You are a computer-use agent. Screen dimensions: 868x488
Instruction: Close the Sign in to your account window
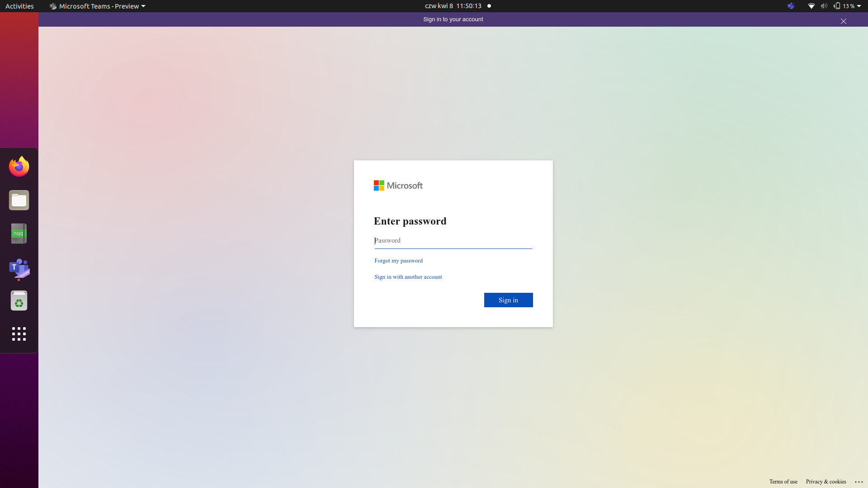click(x=843, y=21)
